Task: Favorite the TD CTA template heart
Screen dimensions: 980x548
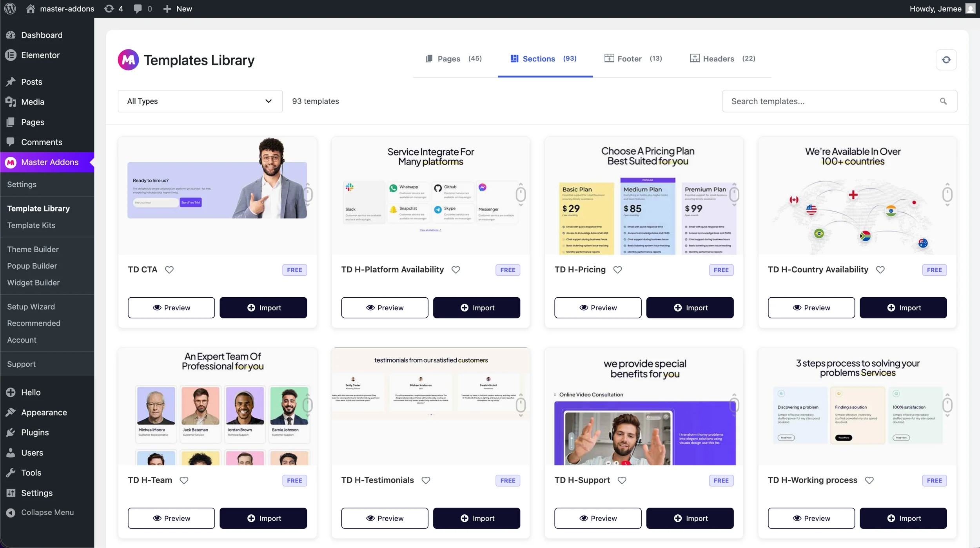Action: (169, 269)
